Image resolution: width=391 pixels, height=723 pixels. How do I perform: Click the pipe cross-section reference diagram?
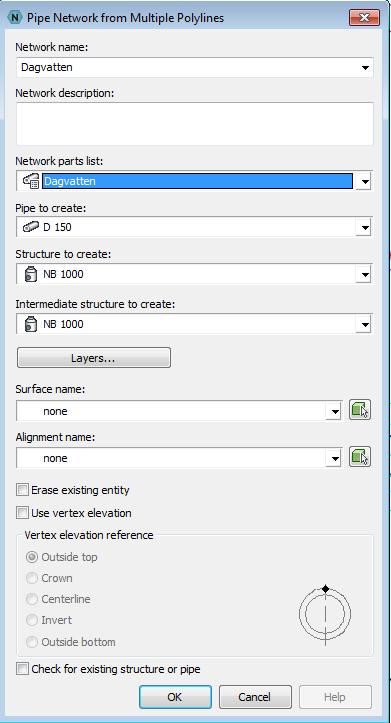[325, 614]
